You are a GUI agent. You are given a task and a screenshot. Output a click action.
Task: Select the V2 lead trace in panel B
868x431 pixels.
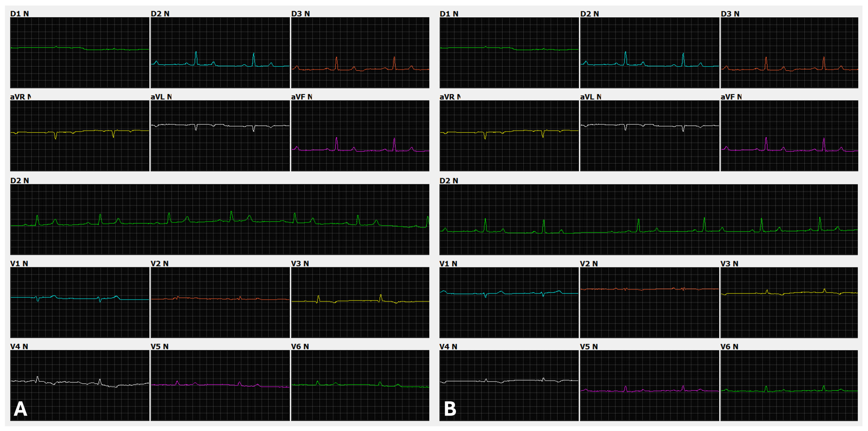pyautogui.click(x=649, y=303)
